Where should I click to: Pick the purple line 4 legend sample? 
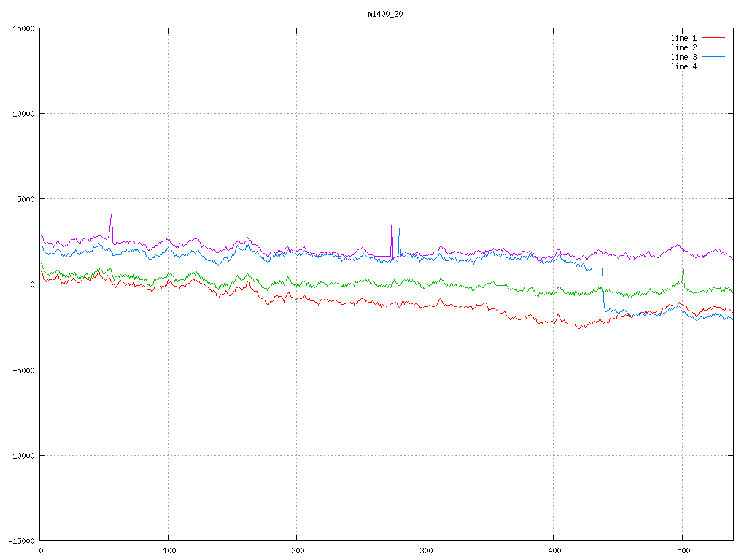pyautogui.click(x=714, y=66)
